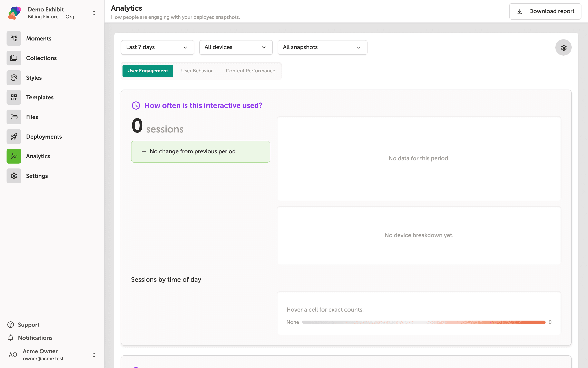Open the Files folder icon
This screenshot has width=588, height=368.
click(14, 117)
